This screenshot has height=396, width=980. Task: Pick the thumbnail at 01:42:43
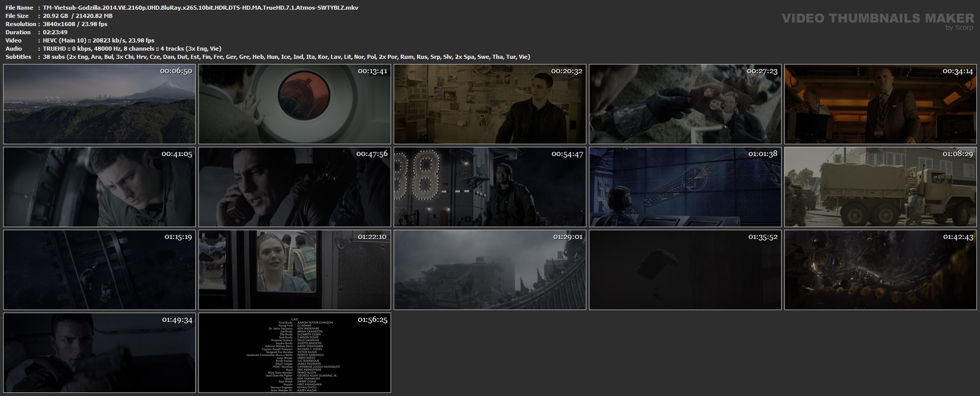881,270
